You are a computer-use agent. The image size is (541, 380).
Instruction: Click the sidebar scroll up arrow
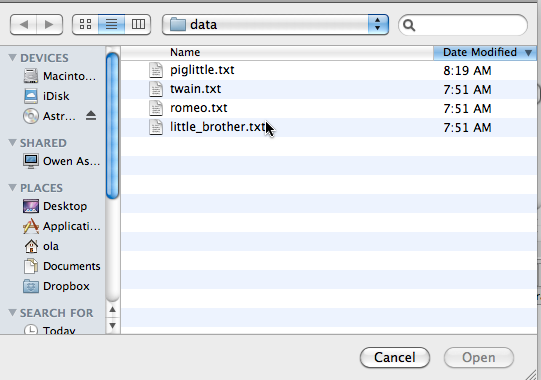pos(112,309)
